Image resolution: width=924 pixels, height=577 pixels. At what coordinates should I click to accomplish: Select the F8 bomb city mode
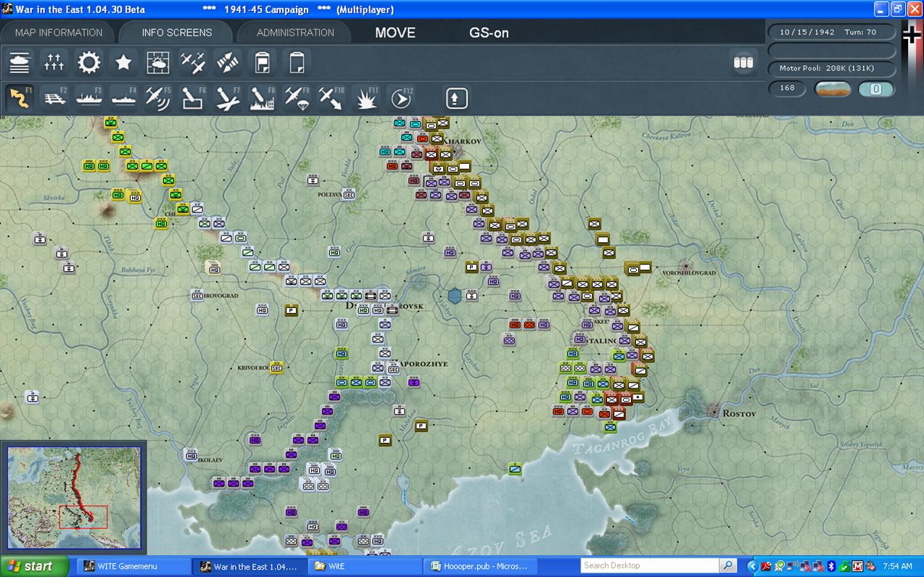point(262,99)
